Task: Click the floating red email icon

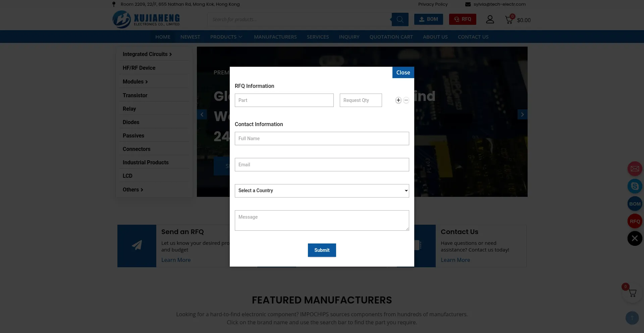Action: [x=635, y=169]
